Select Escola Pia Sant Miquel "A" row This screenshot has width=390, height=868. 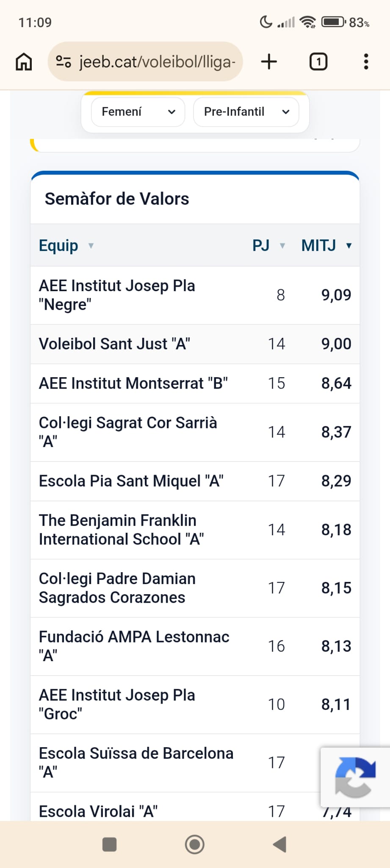[x=195, y=481]
